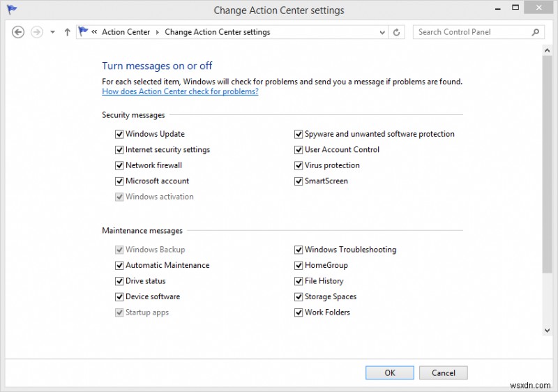Refresh the address bar location
The height and width of the screenshot is (392, 558).
pyautogui.click(x=396, y=32)
